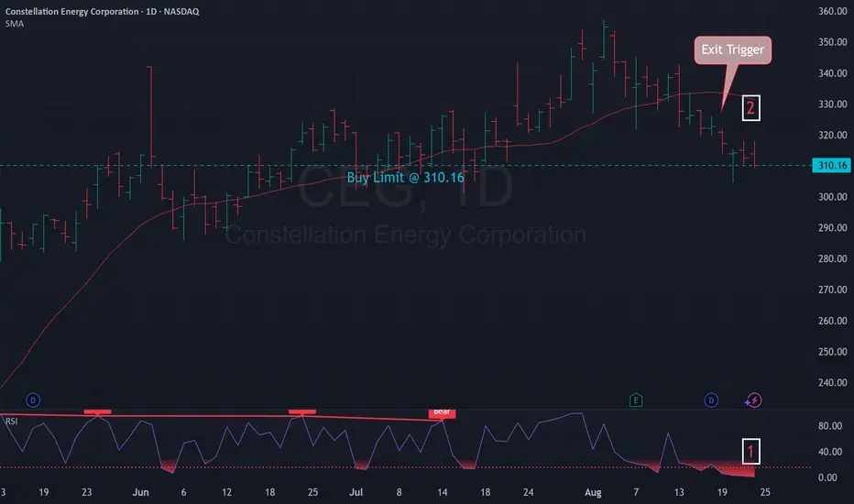Open the dividend marker near August 19
The height and width of the screenshot is (504, 854).
[711, 400]
